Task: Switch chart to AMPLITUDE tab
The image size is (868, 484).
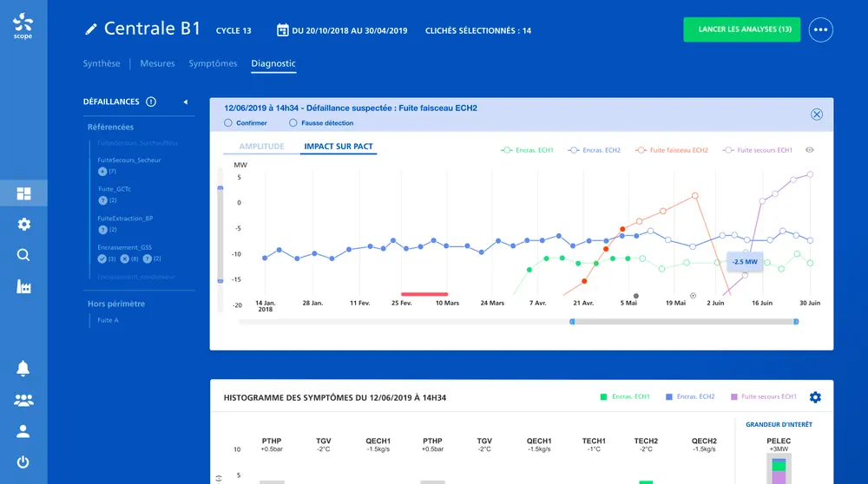Action: pos(261,147)
